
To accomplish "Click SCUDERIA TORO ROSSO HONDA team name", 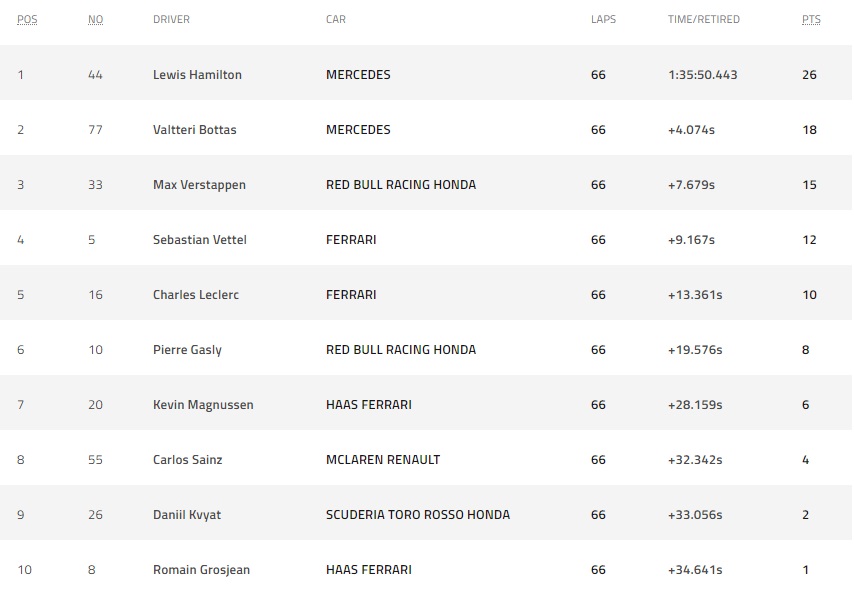I will point(418,515).
